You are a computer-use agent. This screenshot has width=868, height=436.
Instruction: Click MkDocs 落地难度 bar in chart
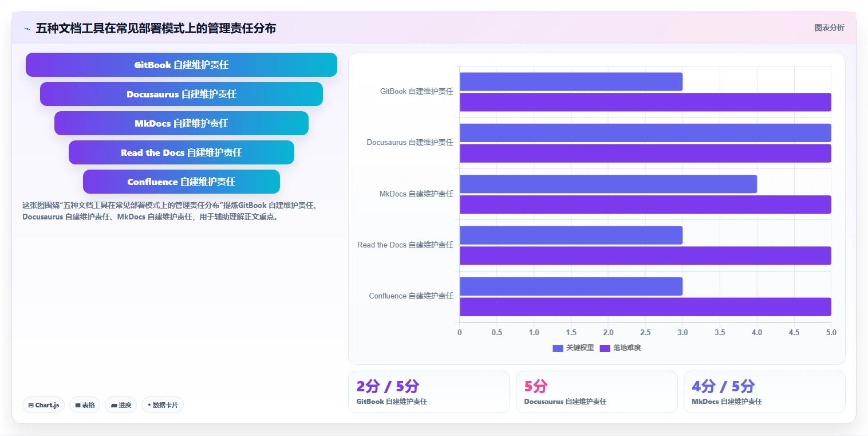(645, 205)
